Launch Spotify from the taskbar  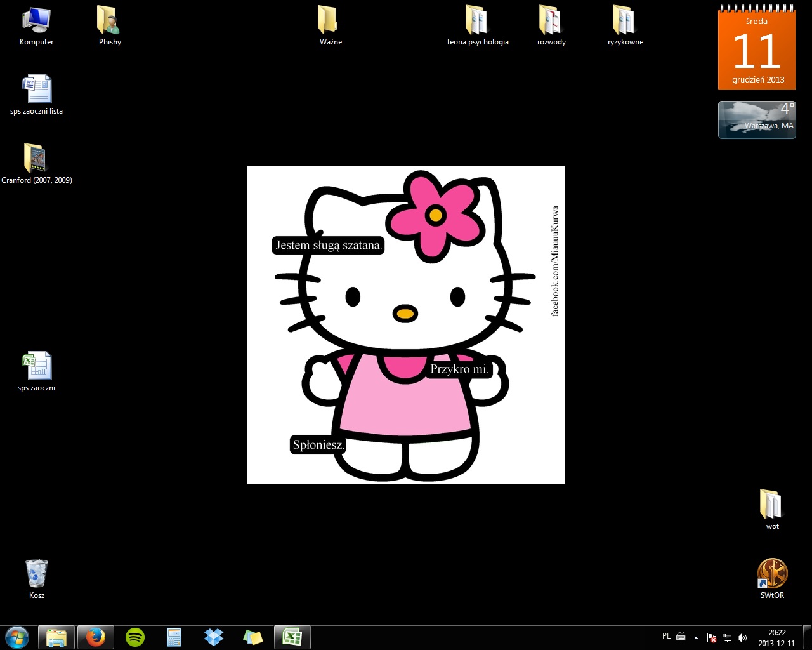135,637
